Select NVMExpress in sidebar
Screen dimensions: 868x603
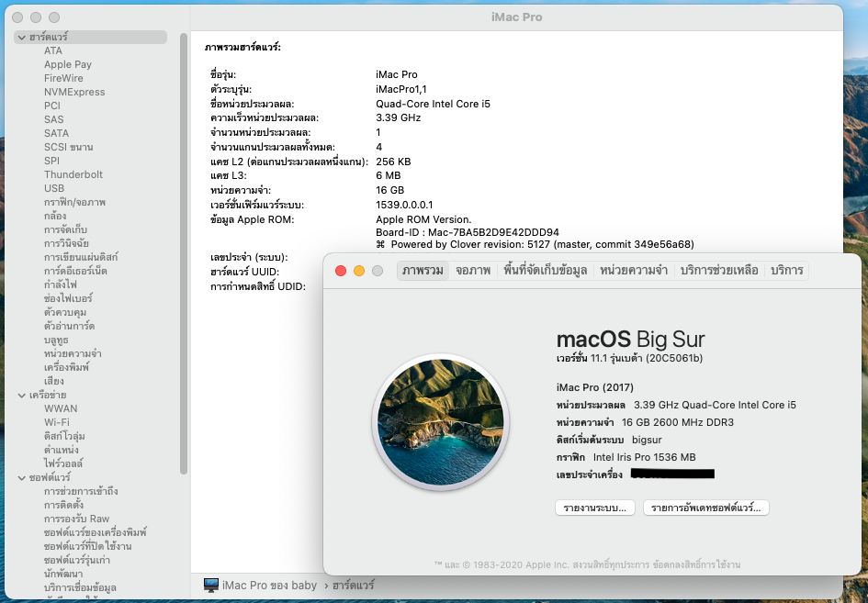(x=74, y=92)
